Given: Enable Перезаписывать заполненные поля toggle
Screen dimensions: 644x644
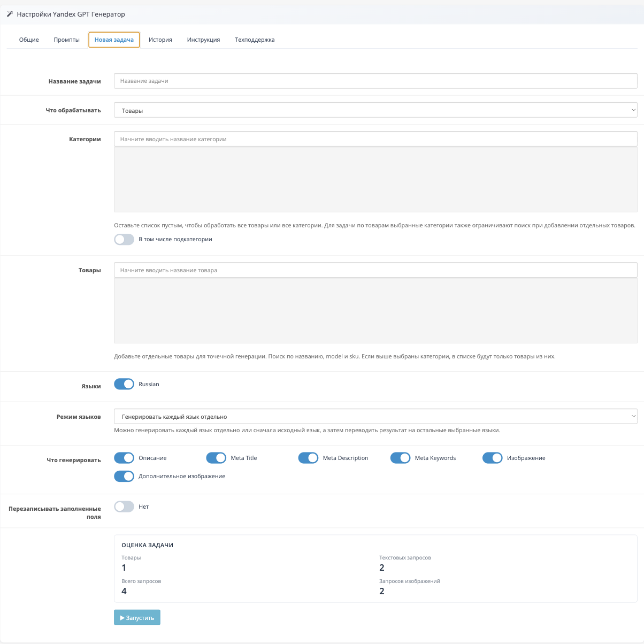Looking at the screenshot, I should (x=124, y=507).
